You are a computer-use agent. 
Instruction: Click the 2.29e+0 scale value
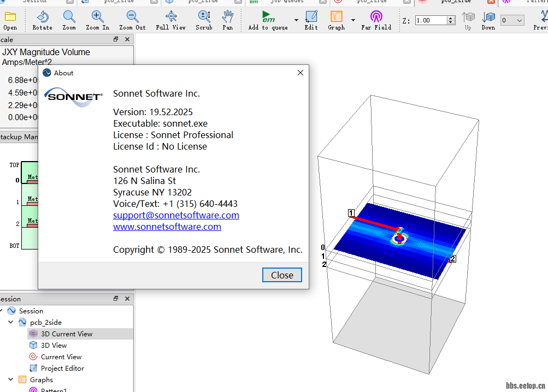(23, 105)
